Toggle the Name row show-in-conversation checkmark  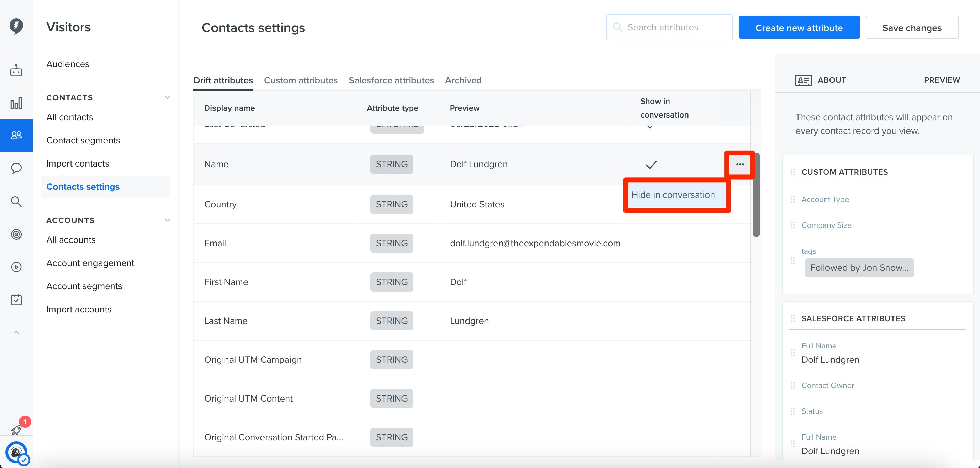[651, 165]
